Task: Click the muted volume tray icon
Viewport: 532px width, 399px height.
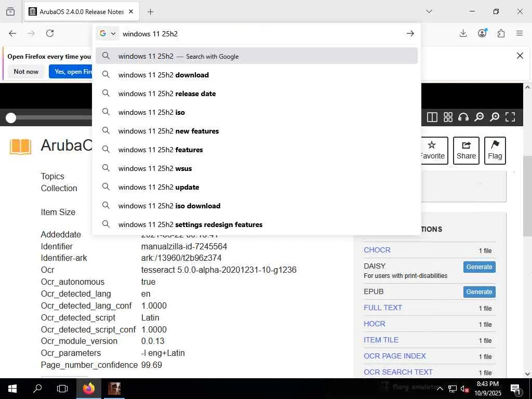Action: click(x=464, y=389)
